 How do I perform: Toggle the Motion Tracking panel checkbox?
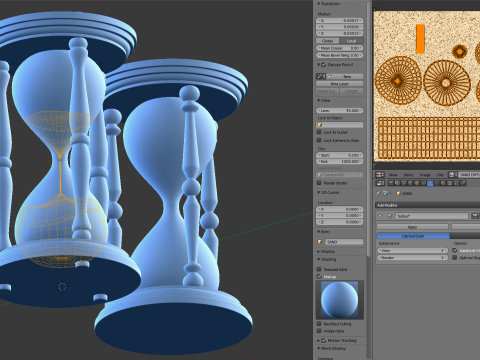[x=324, y=340]
